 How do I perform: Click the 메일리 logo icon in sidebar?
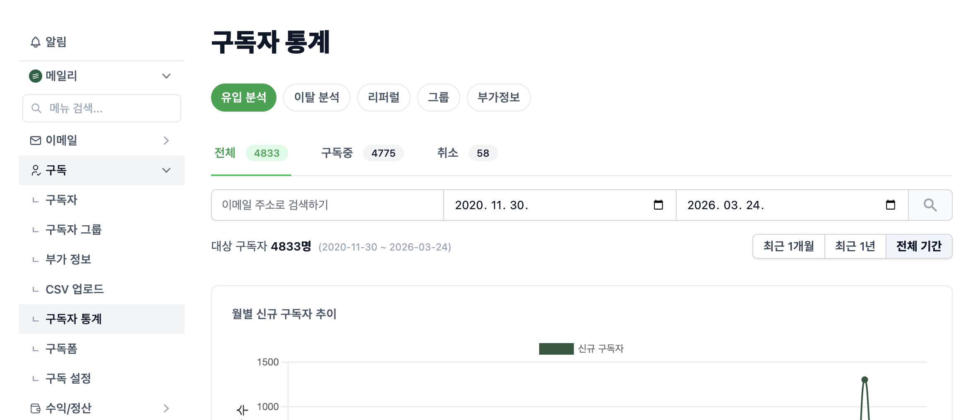pyautogui.click(x=35, y=76)
